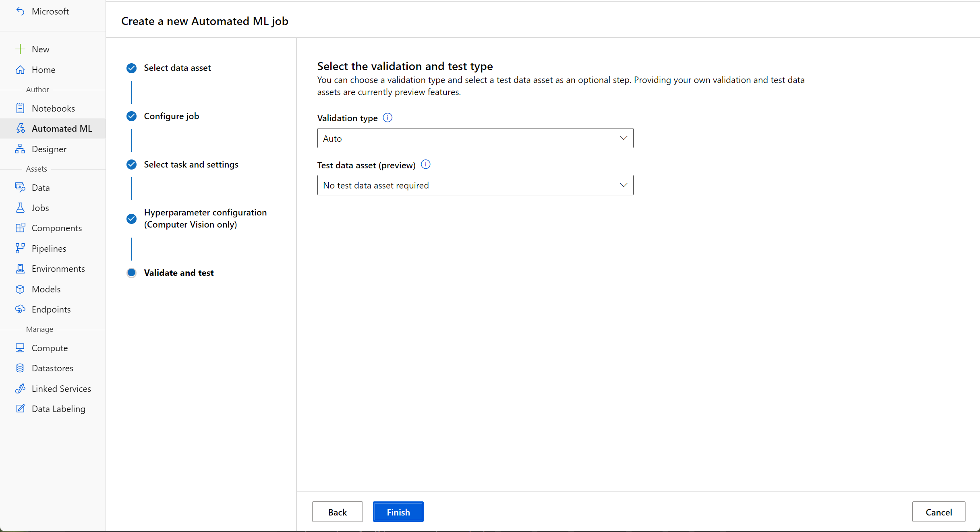
Task: Open Jobs via the flask icon
Action: pos(20,208)
